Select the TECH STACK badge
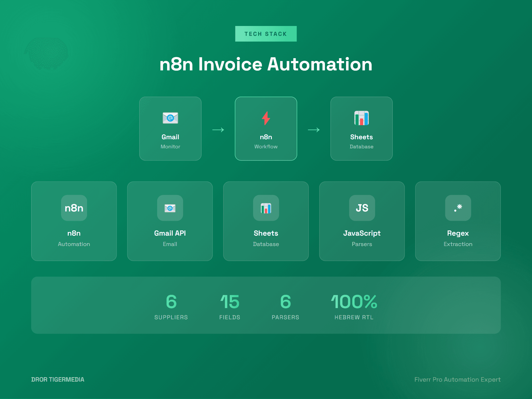 tap(266, 33)
